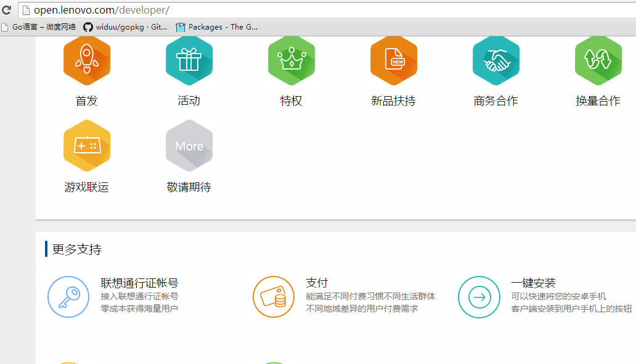Screen dimensions: 636x364
Task: Open the teal arrow 一键安装 circle icon
Action: tap(479, 297)
